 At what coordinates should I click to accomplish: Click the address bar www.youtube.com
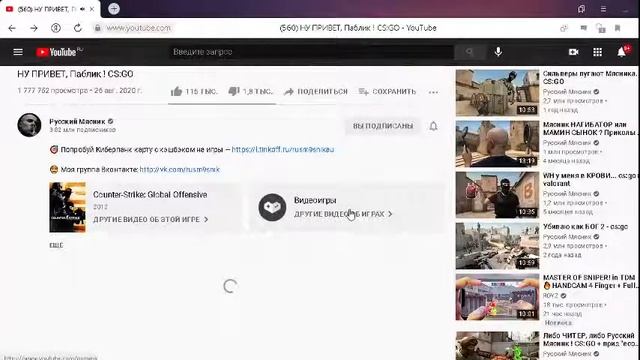[x=138, y=28]
